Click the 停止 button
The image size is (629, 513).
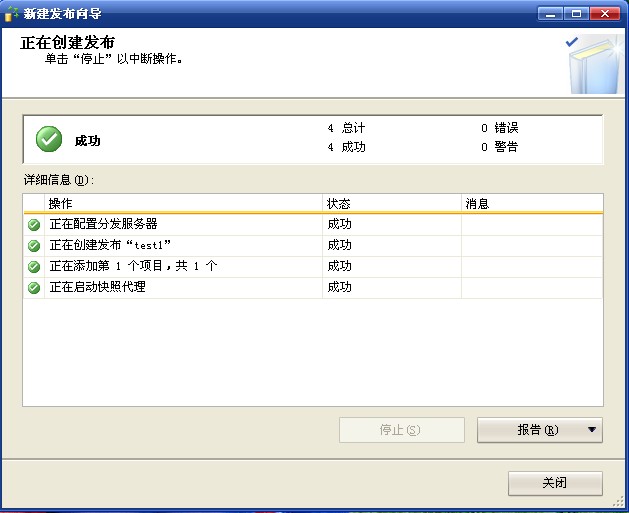[402, 430]
